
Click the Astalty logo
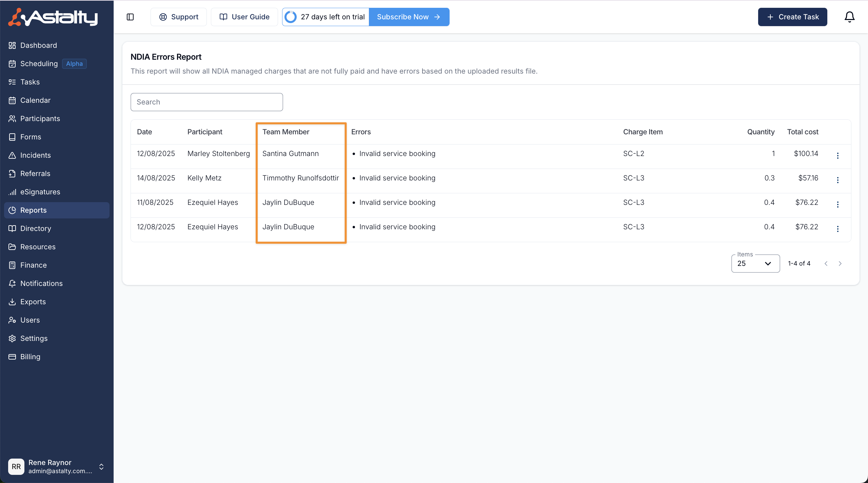coord(53,17)
